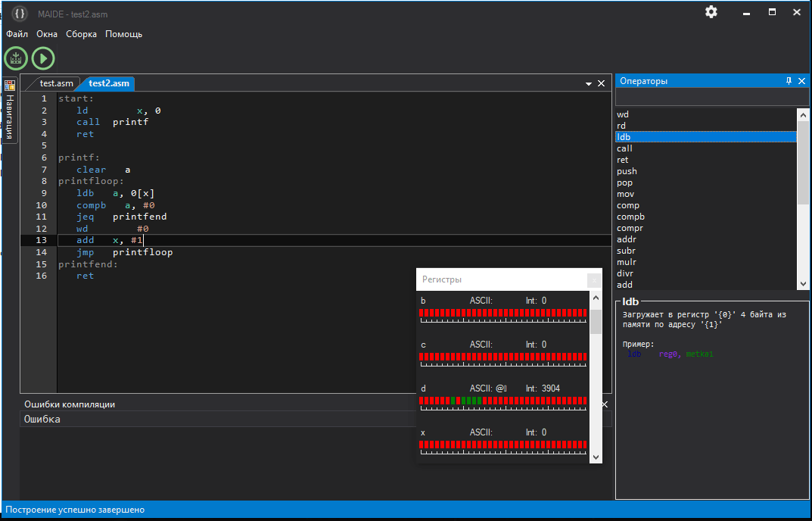The height and width of the screenshot is (521, 812).
Task: Open the settings gear icon
Action: [x=710, y=11]
